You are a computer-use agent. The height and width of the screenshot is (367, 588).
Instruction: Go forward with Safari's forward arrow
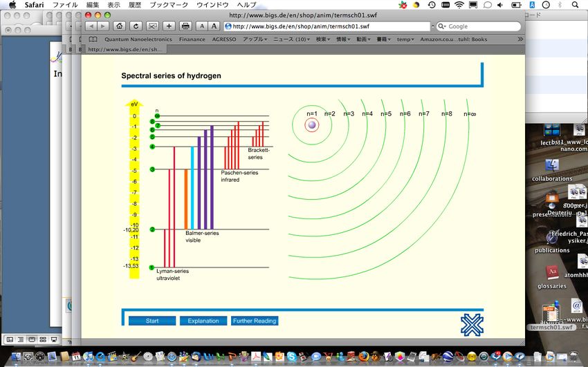[103, 26]
